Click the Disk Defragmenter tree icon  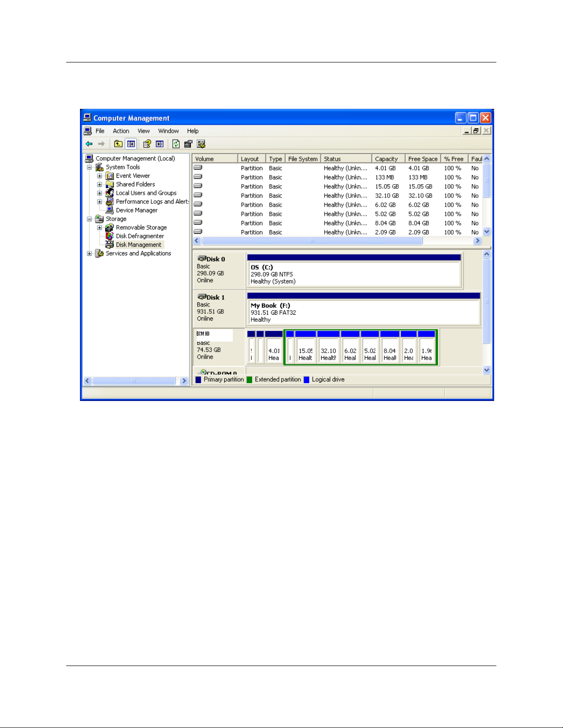click(x=109, y=236)
